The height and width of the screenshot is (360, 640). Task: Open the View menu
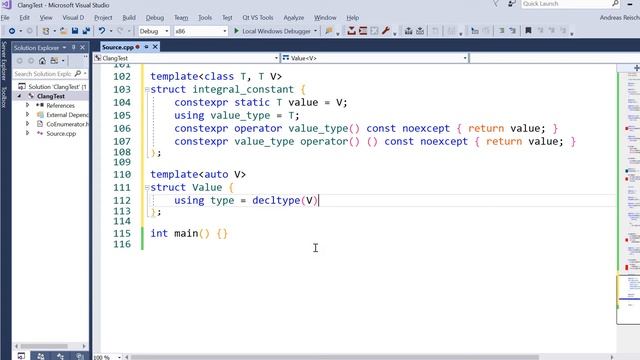pyautogui.click(x=46, y=18)
